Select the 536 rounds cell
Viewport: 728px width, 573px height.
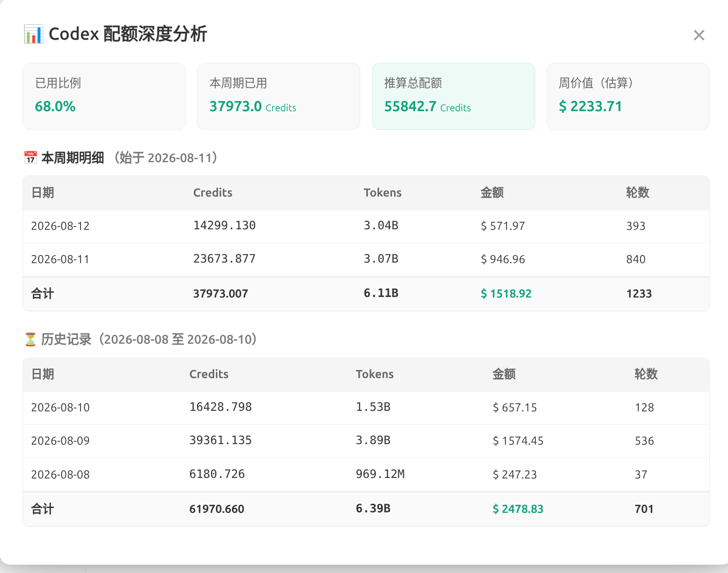coord(644,441)
